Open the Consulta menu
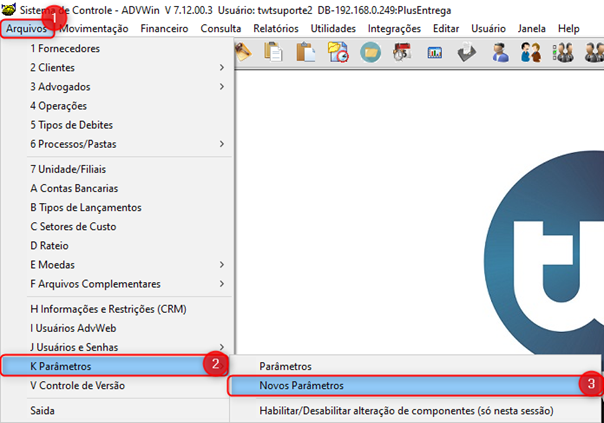Image resolution: width=604 pixels, height=423 pixels. pos(221,29)
